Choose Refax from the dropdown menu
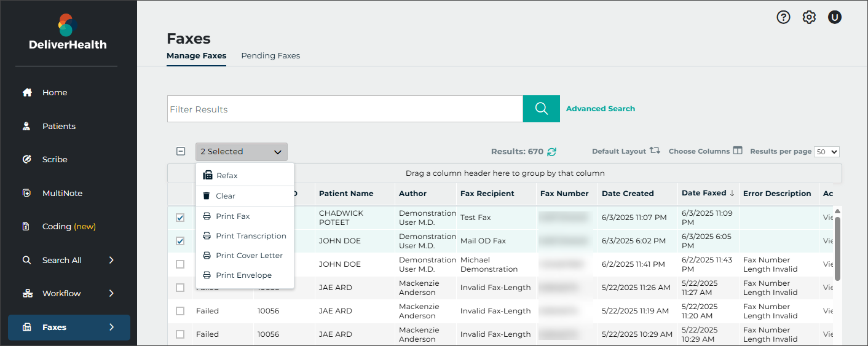 click(226, 176)
